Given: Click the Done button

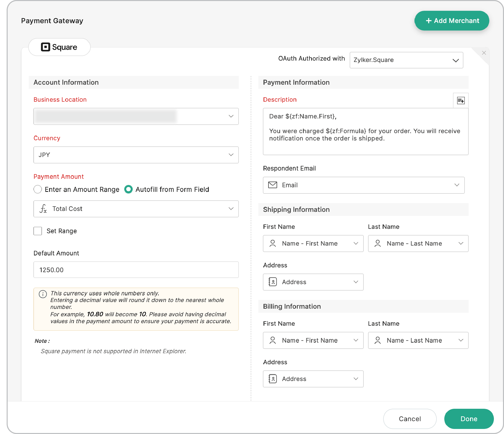Looking at the screenshot, I should [x=469, y=419].
